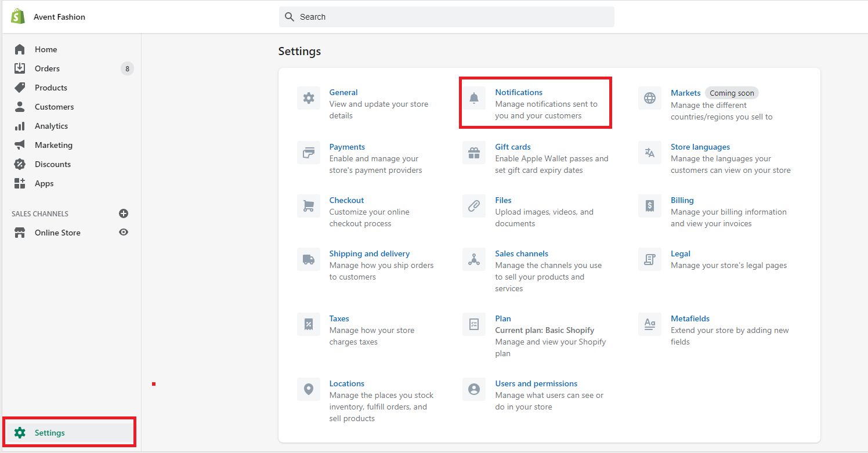
Task: Open the Checkout settings link
Action: (346, 200)
